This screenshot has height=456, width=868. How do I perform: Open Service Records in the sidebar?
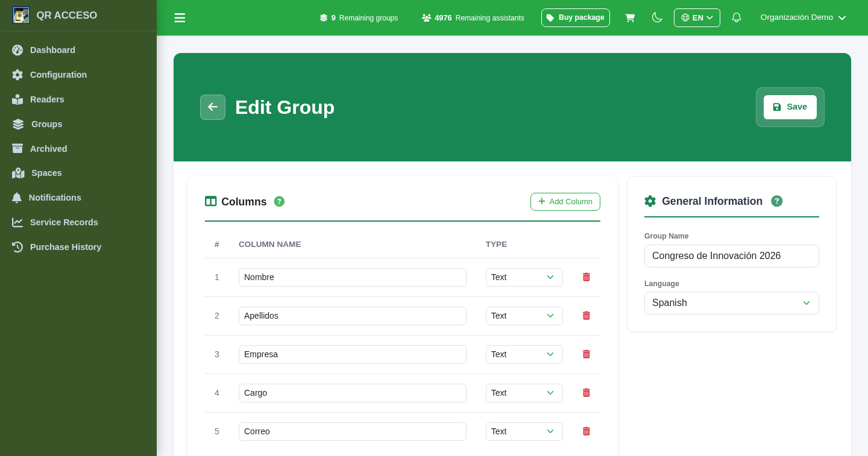64,222
